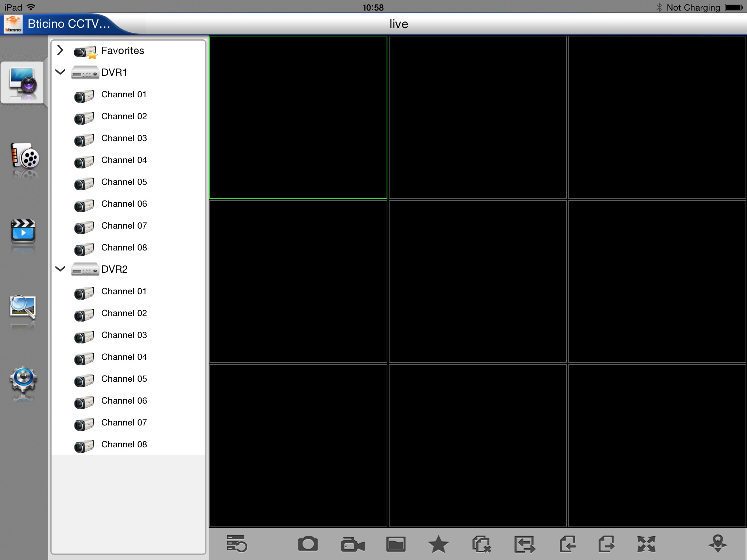Screen dimensions: 747x560
Task: Click the next page arrow icon
Action: point(607,544)
